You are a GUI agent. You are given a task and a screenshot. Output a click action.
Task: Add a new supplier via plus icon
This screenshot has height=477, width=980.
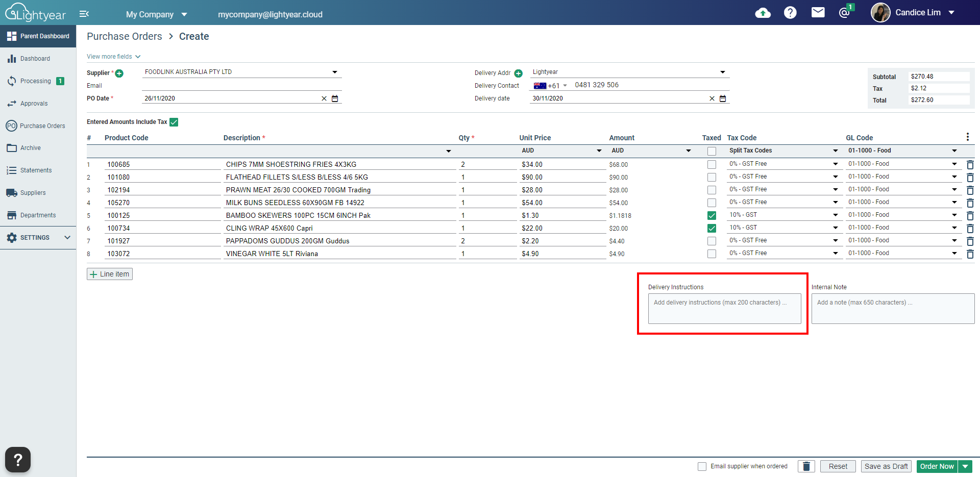[119, 73]
